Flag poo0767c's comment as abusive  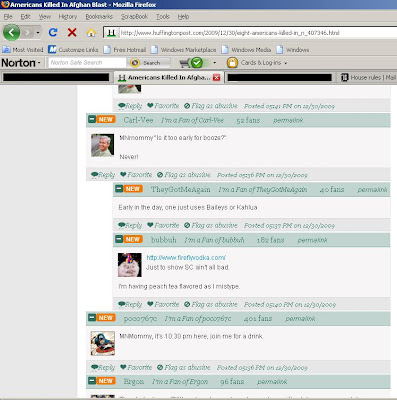click(183, 367)
